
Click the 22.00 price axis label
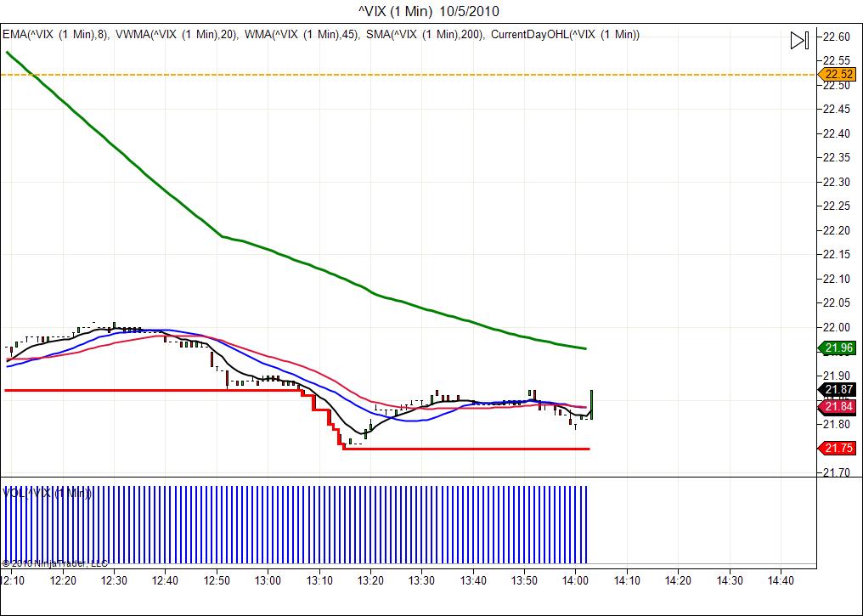836,327
